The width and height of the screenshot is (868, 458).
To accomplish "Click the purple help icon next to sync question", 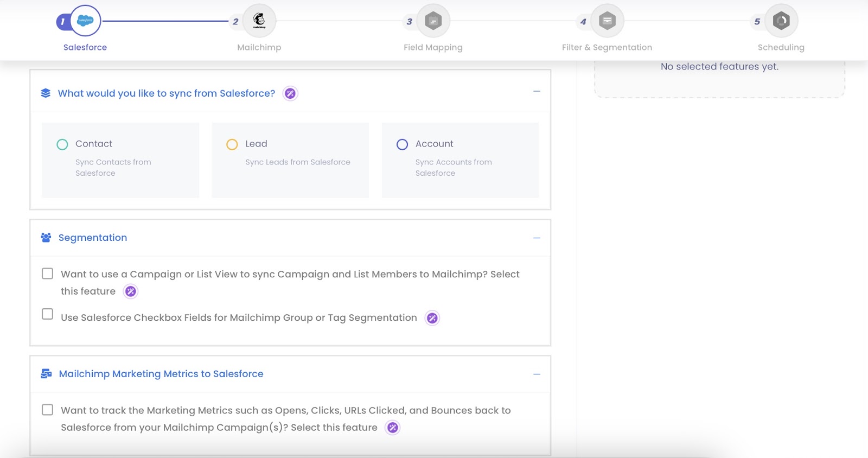I will [x=290, y=93].
